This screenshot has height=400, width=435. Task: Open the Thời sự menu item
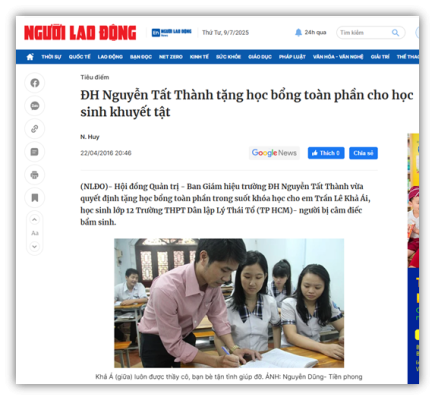pyautogui.click(x=51, y=57)
